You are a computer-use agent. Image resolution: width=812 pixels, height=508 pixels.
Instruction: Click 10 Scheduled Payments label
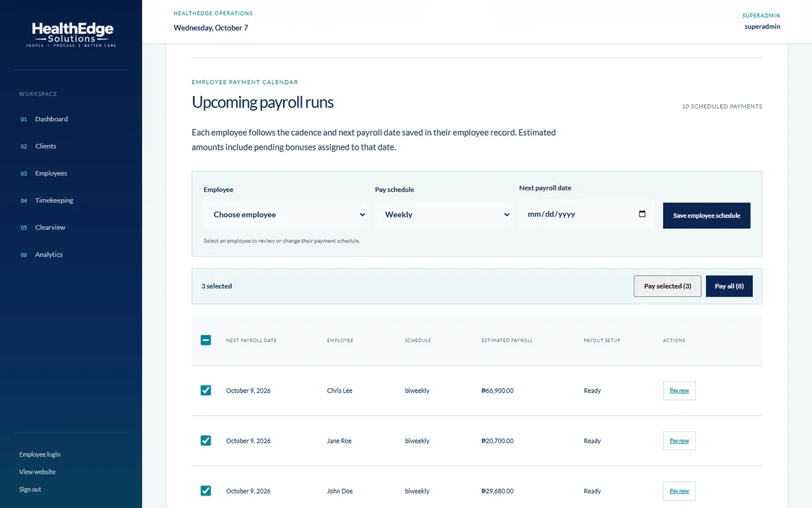click(x=722, y=107)
